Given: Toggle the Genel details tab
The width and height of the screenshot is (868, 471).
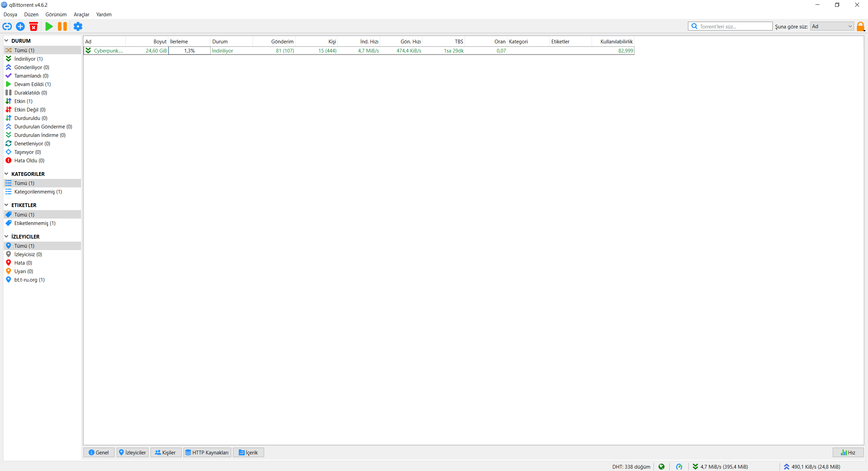Looking at the screenshot, I should click(99, 452).
